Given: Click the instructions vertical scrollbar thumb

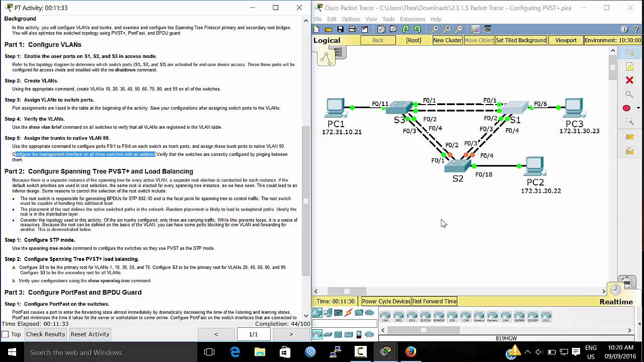Looking at the screenshot, I should (x=306, y=201).
